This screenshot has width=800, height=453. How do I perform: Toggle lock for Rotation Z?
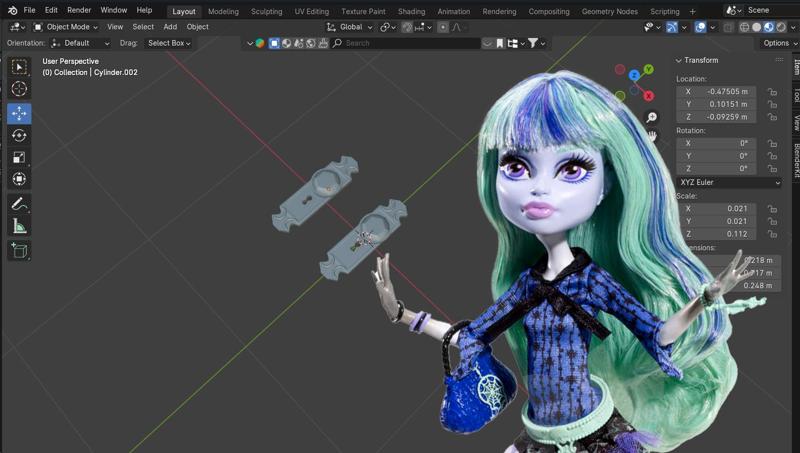click(772, 169)
